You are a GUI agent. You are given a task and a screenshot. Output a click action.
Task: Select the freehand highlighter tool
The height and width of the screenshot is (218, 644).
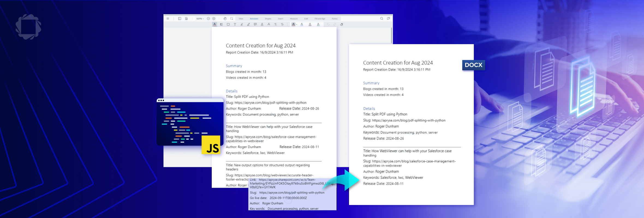coord(241,24)
